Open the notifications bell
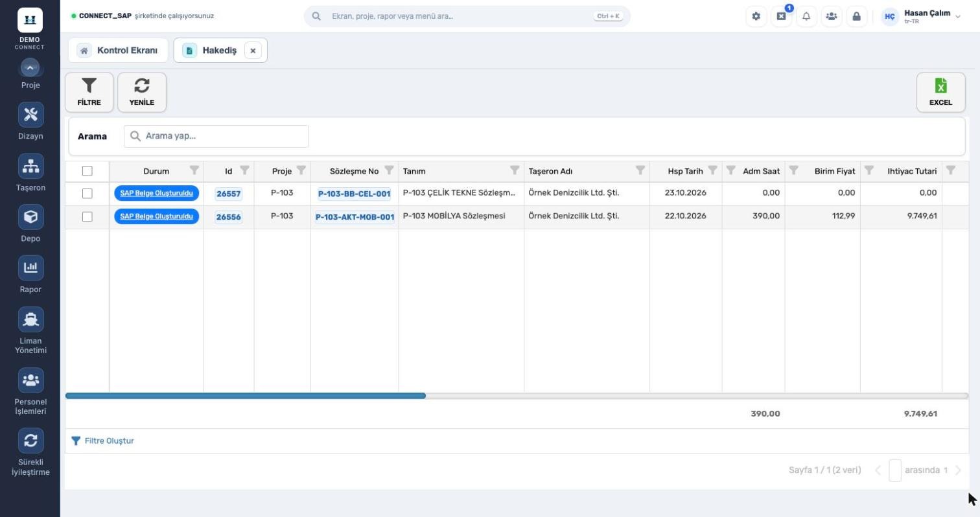 tap(806, 16)
